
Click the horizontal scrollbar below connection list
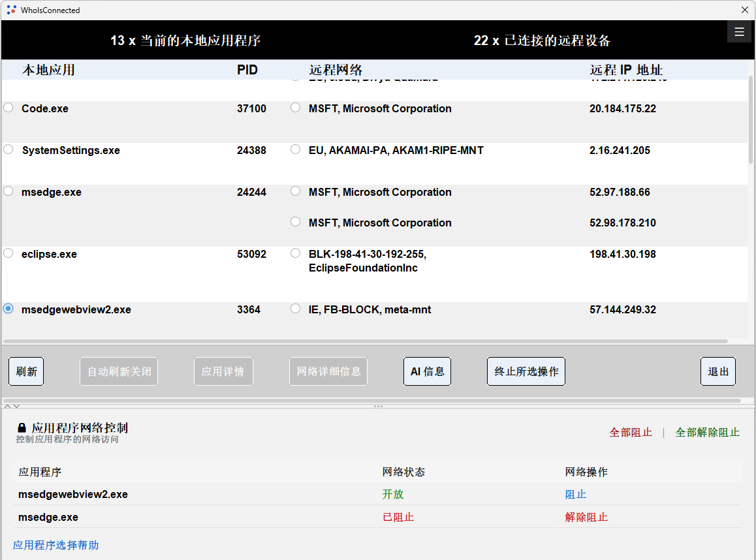(366, 341)
